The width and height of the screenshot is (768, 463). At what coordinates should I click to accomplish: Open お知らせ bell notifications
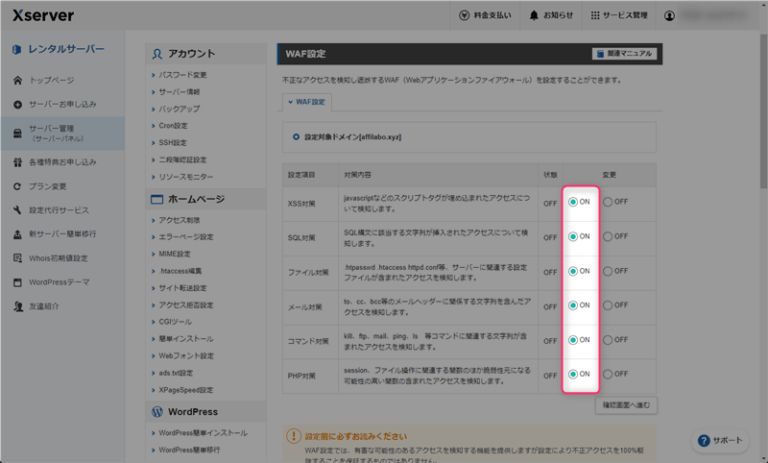[534, 16]
